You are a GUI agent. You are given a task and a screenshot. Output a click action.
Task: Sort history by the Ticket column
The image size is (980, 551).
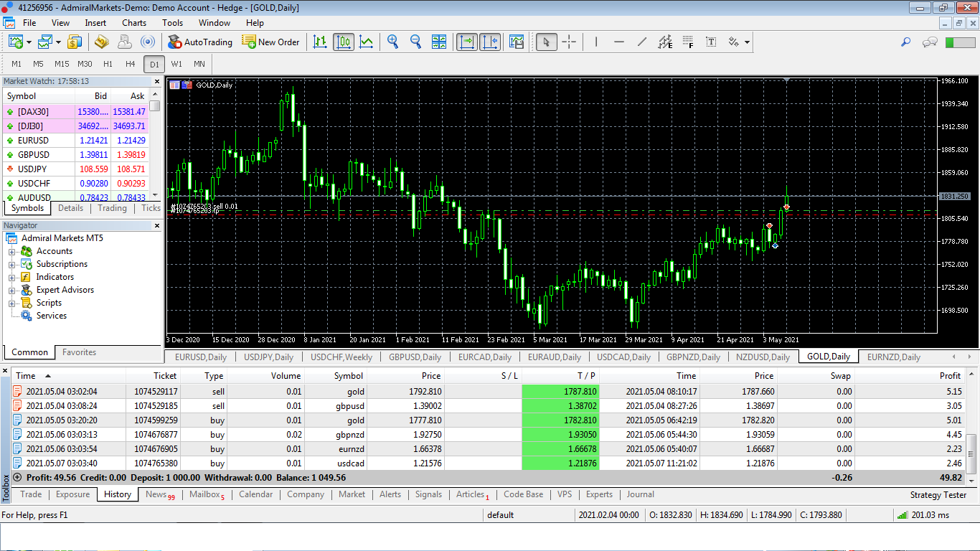[153, 375]
